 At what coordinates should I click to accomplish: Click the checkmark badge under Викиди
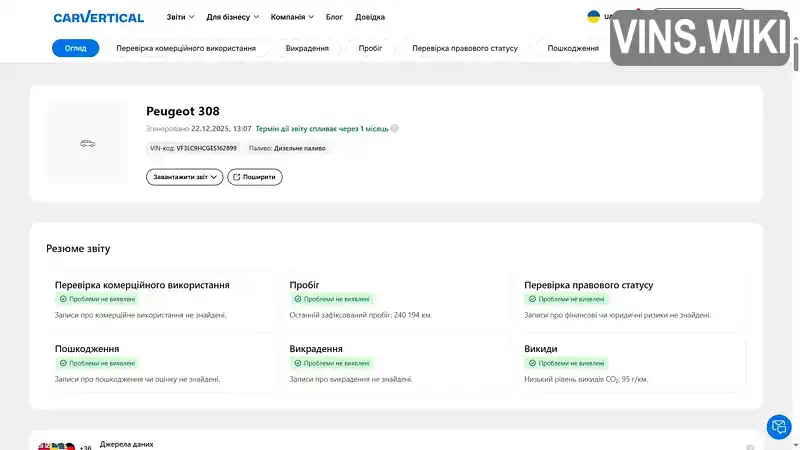pyautogui.click(x=567, y=363)
